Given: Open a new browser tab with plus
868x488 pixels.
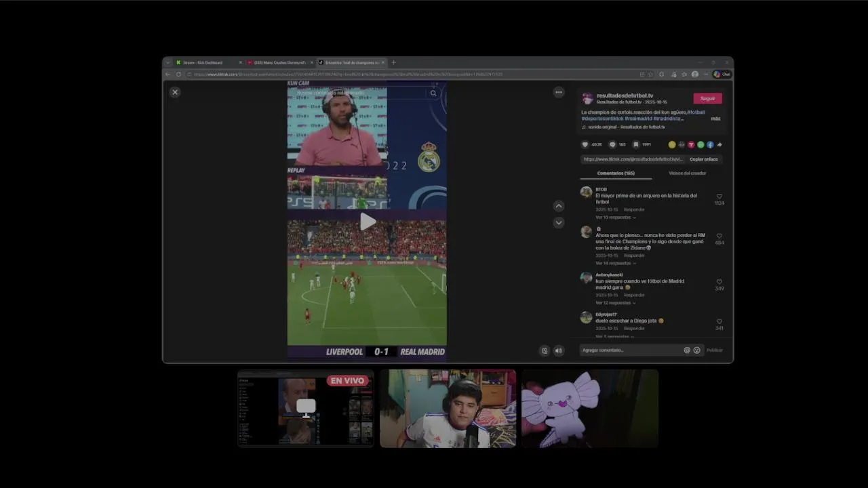Looking at the screenshot, I should coord(394,62).
